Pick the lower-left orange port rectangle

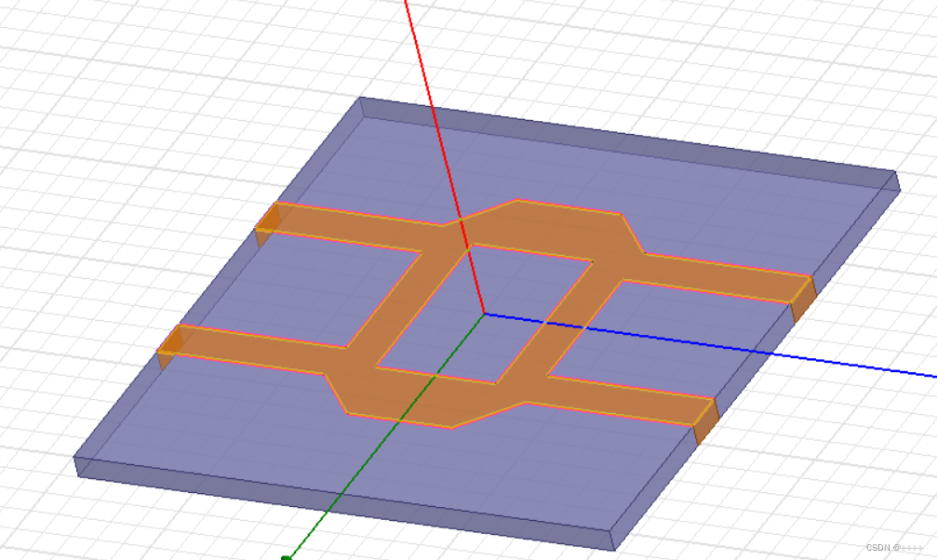(170, 348)
